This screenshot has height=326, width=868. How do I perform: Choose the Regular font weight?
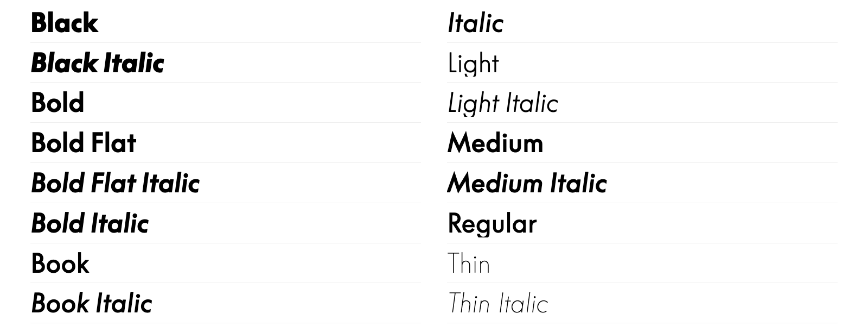tap(492, 224)
